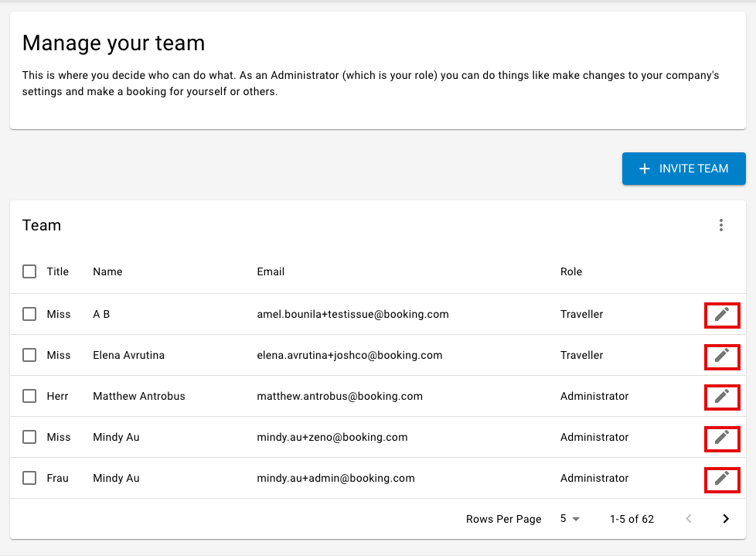The image size is (756, 556).
Task: Open edit for mindy.au+zeno@booking.com row
Action: [722, 438]
